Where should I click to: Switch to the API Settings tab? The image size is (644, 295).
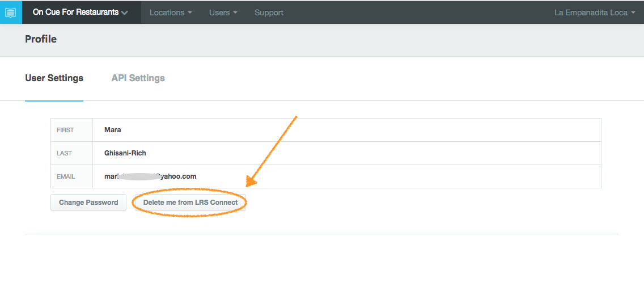click(138, 78)
